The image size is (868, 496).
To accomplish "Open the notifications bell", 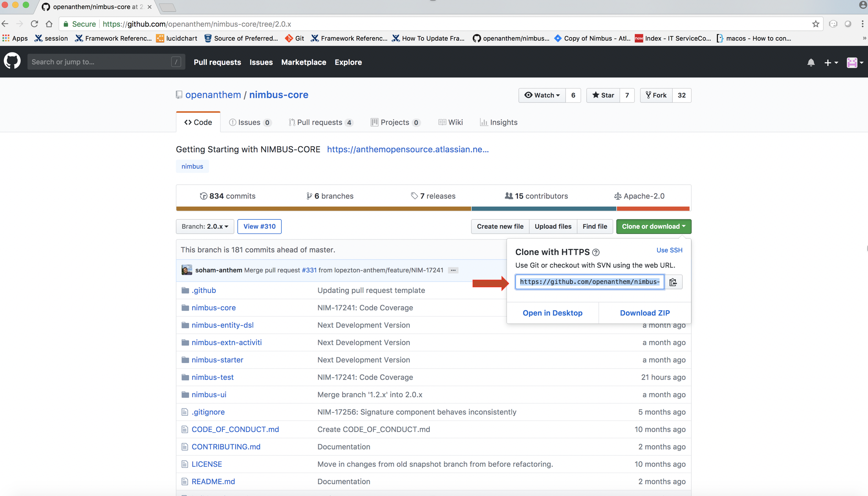I will coord(811,62).
